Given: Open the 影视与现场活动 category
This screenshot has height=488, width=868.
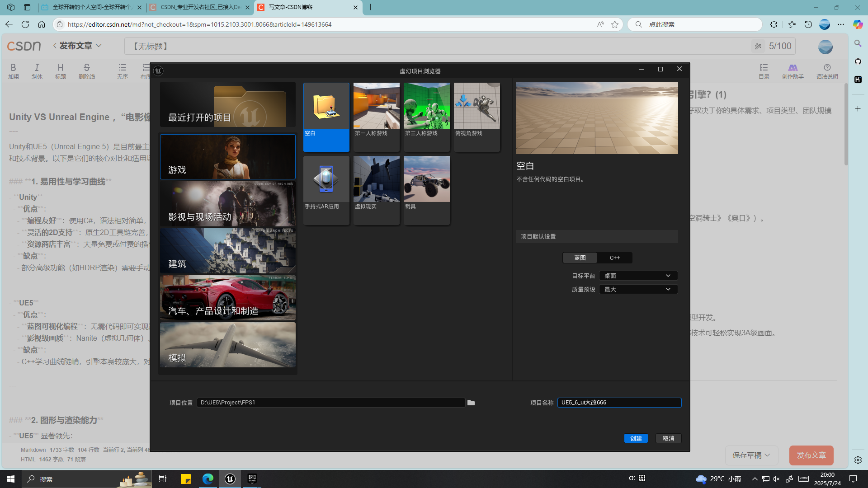Looking at the screenshot, I should (x=227, y=204).
